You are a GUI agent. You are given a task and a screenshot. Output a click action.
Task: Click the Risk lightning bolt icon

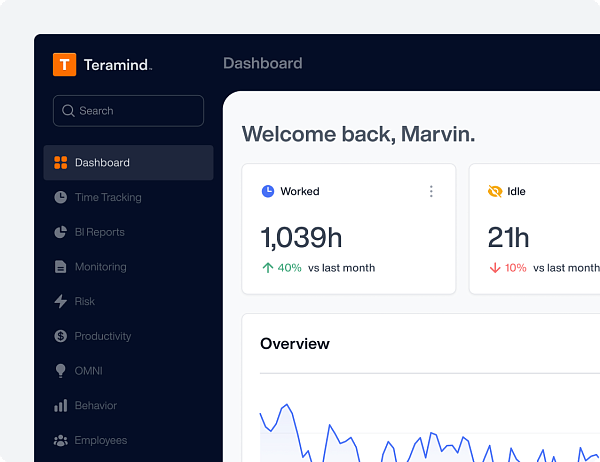point(60,301)
